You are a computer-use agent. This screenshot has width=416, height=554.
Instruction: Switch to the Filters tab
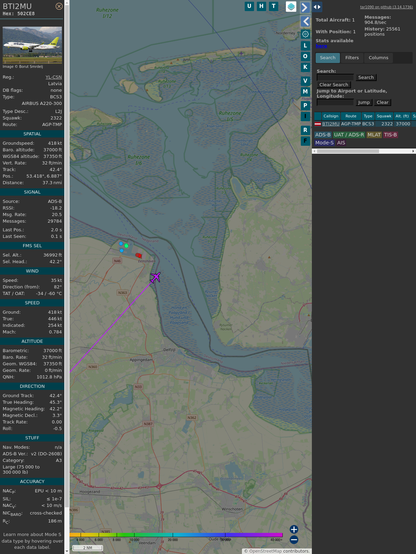(352, 58)
